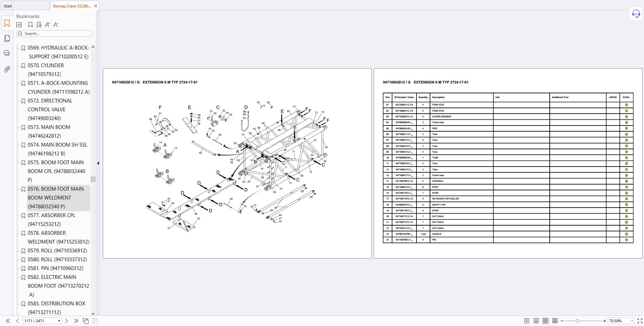644x326 pixels.
Task: Open the Attachments panel
Action: [x=7, y=69]
